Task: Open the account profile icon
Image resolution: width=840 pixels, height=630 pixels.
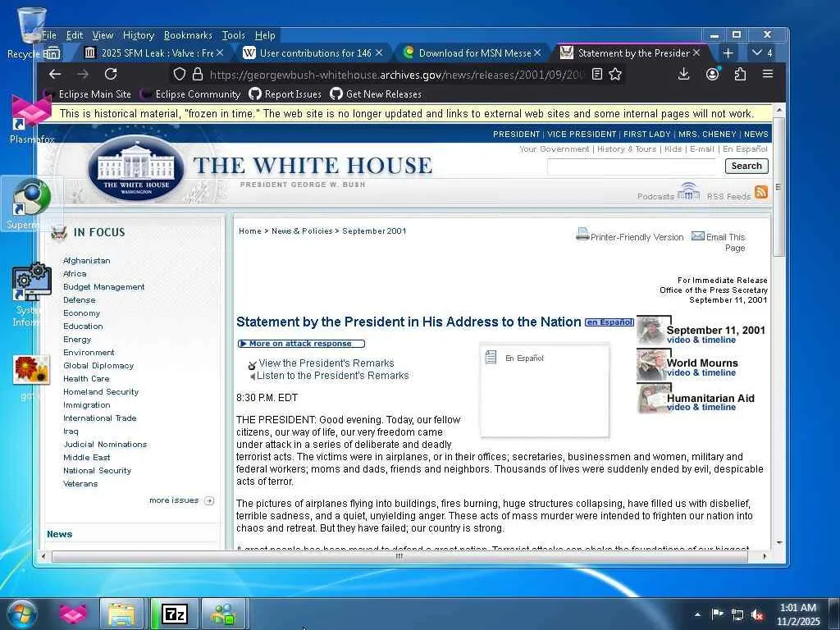Action: [712, 74]
